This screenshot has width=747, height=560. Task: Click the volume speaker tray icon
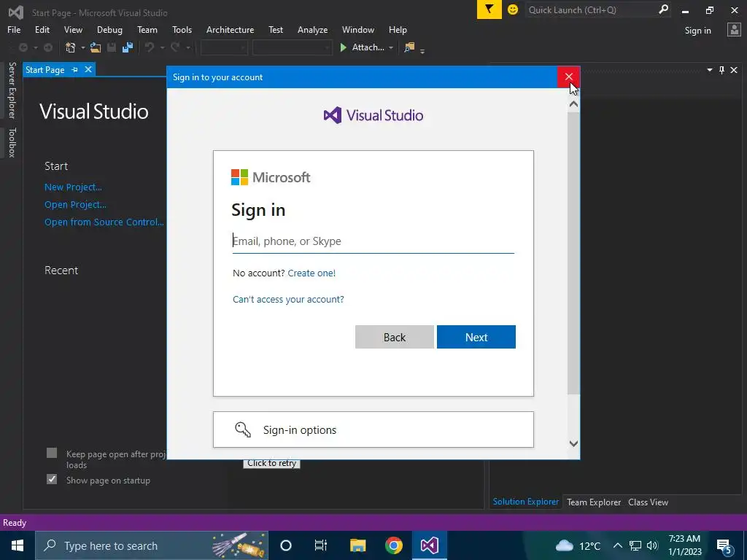click(652, 545)
